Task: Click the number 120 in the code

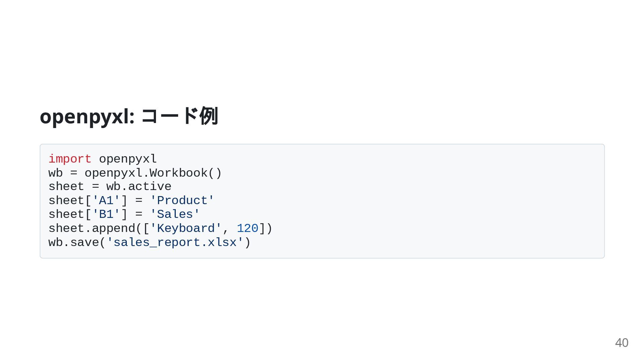Action: click(248, 229)
